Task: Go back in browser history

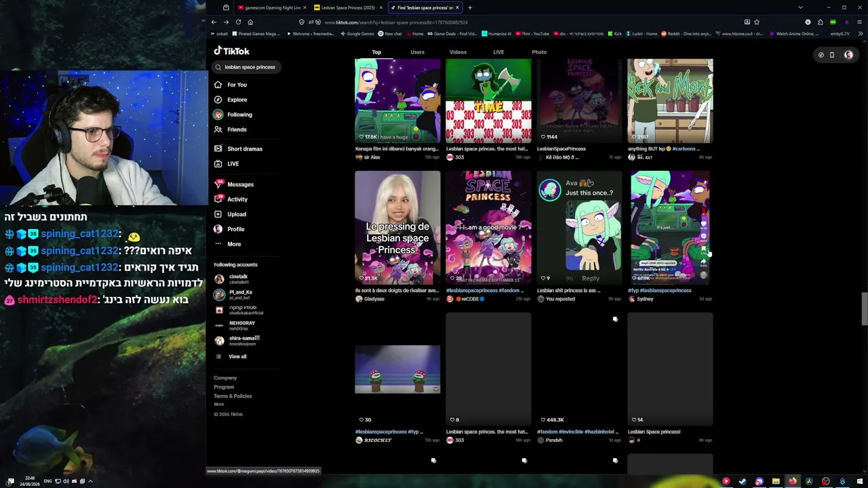Action: (214, 22)
